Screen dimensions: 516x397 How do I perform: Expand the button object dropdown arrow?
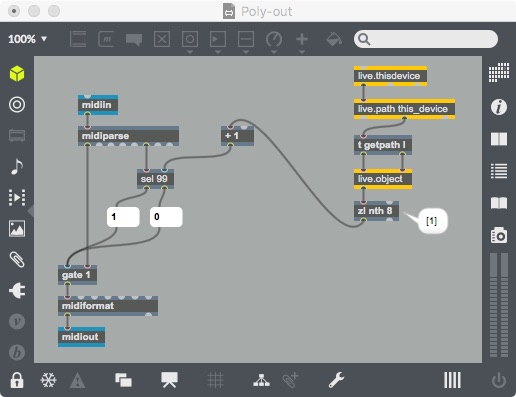pyautogui.click(x=190, y=52)
